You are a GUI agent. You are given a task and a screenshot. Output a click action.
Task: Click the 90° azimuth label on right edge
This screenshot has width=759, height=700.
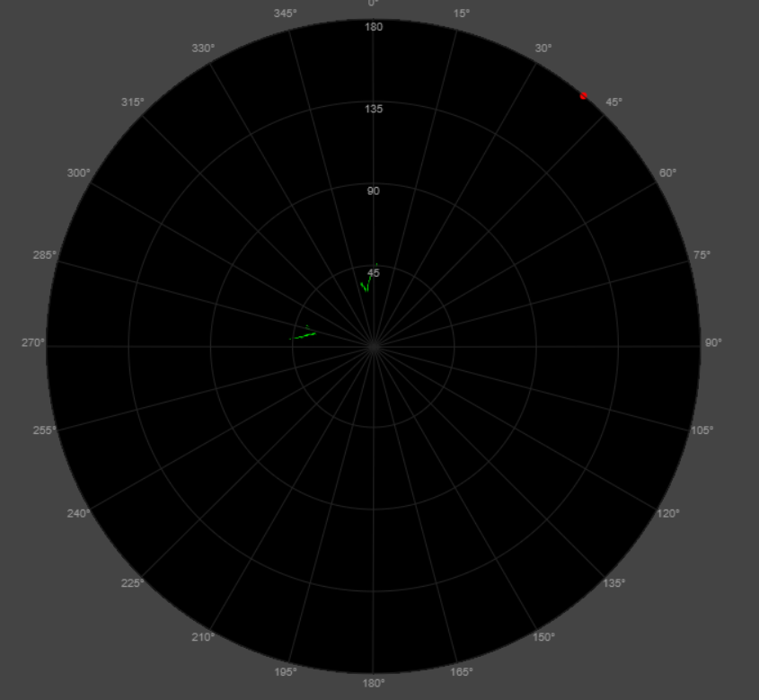[712, 341]
